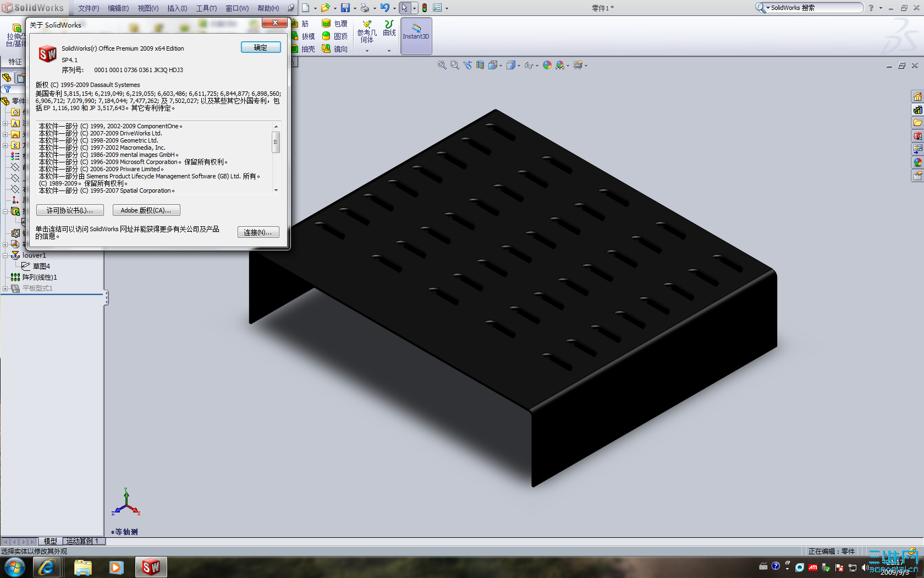Switch to the 模型 tab
This screenshot has height=578, width=924.
[50, 541]
